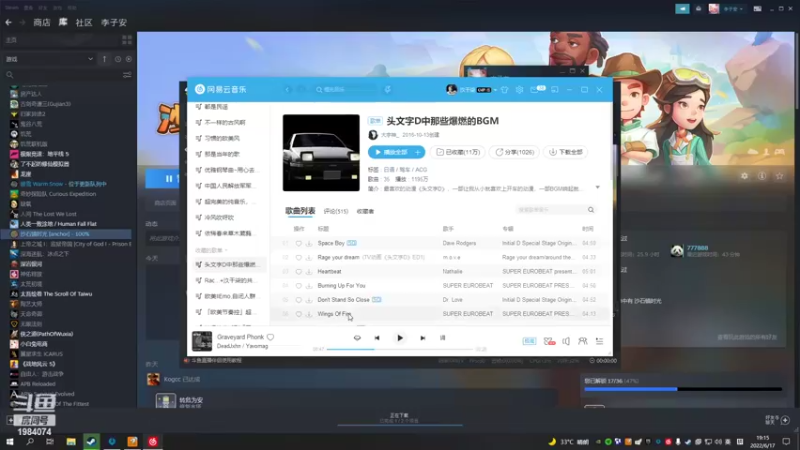Like the song Space Boy

click(298, 243)
